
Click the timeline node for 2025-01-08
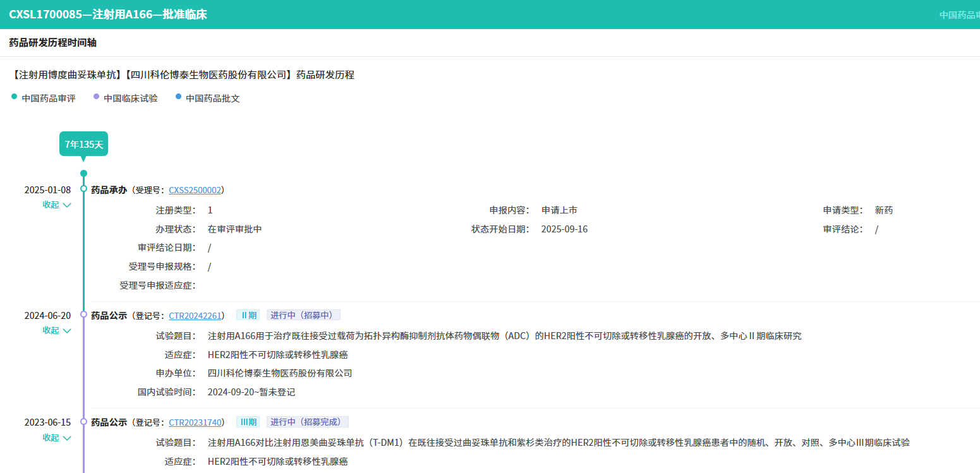[83, 189]
